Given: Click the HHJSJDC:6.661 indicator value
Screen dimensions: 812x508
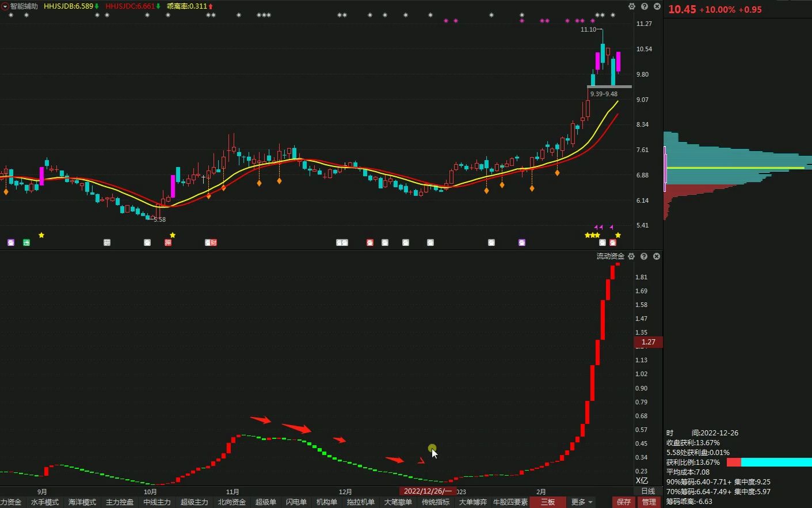Looking at the screenshot, I should 130,6.
